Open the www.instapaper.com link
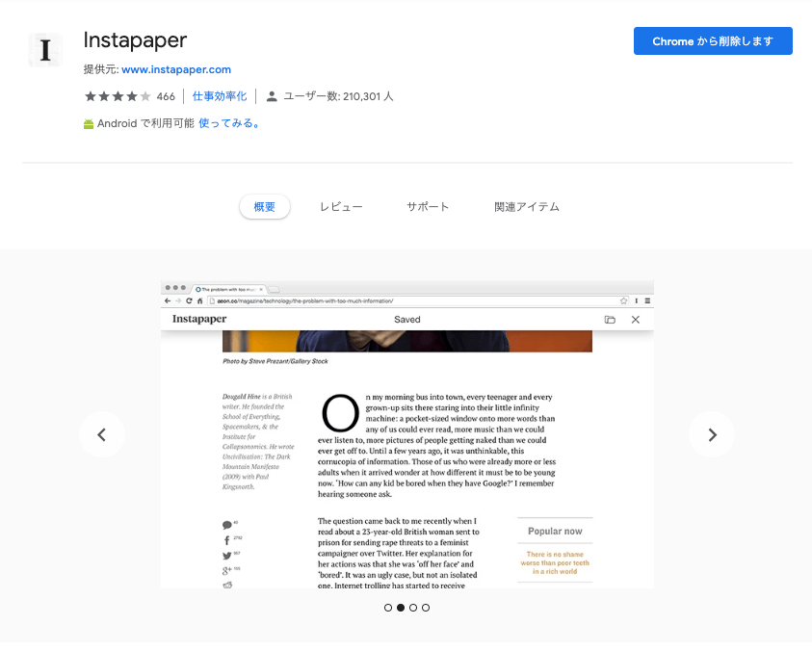Image resolution: width=812 pixels, height=651 pixels. click(x=176, y=69)
